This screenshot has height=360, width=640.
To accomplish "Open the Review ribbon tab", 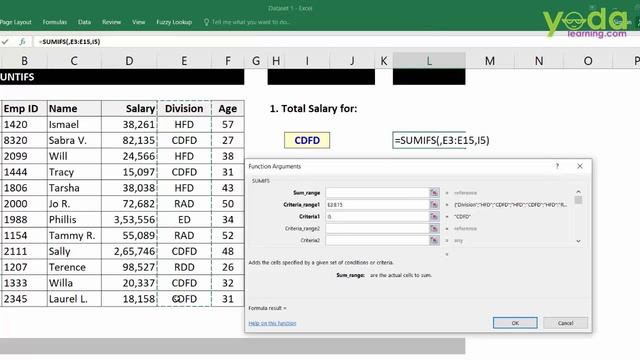I will coord(111,22).
